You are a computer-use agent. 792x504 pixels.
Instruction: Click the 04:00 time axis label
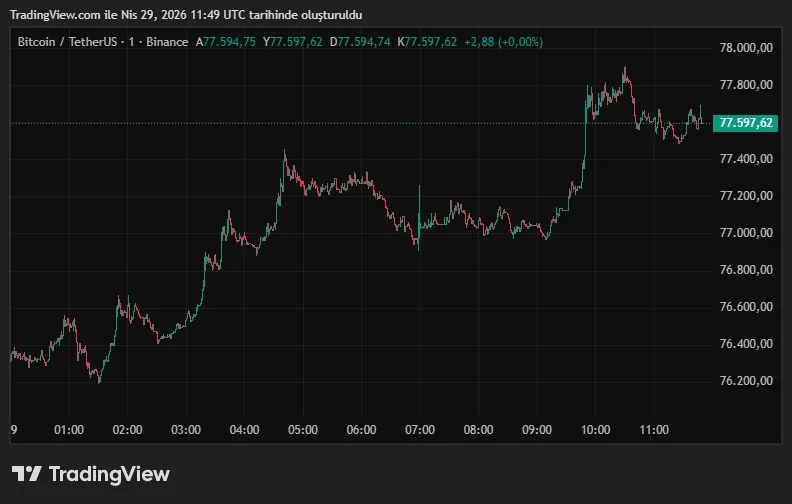244,430
